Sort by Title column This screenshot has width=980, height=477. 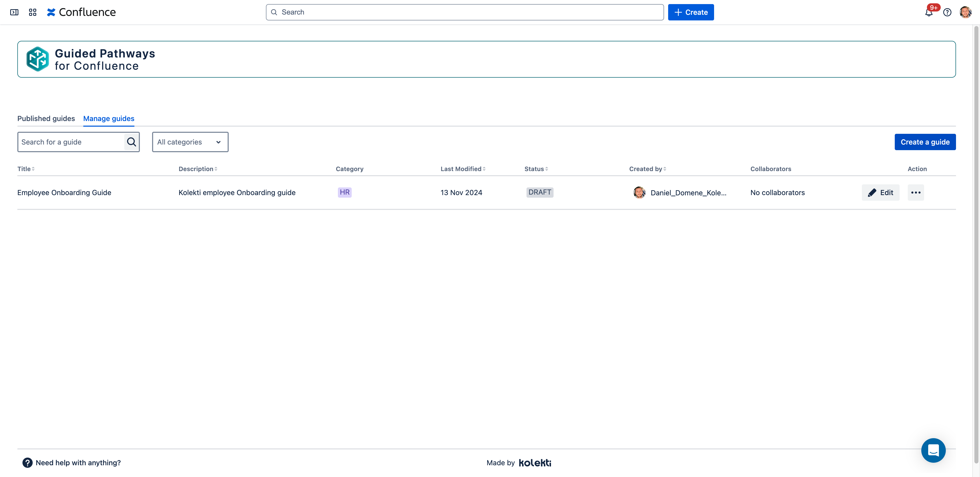coord(26,169)
